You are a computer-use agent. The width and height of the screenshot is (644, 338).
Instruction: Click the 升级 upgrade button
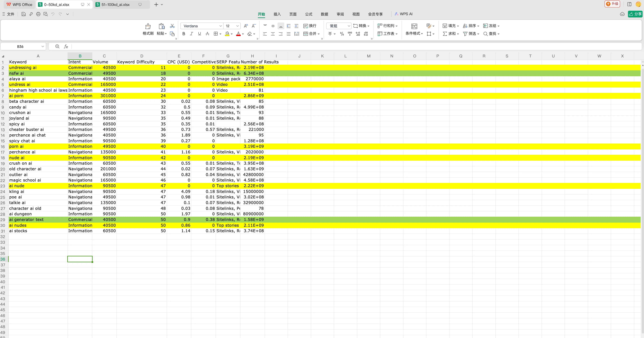612,4
